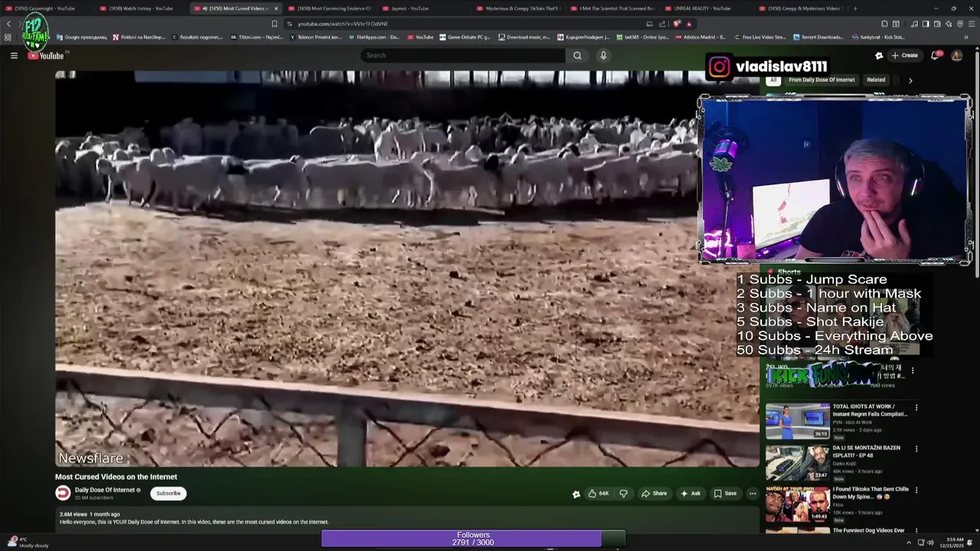Click the bookmark icon left of address bar

point(274,24)
